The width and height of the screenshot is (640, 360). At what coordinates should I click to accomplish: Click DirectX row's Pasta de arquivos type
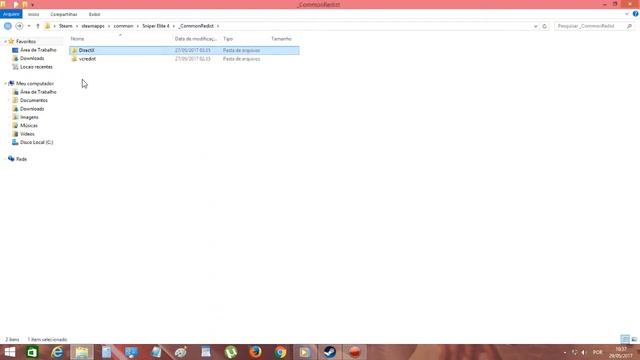point(241,50)
